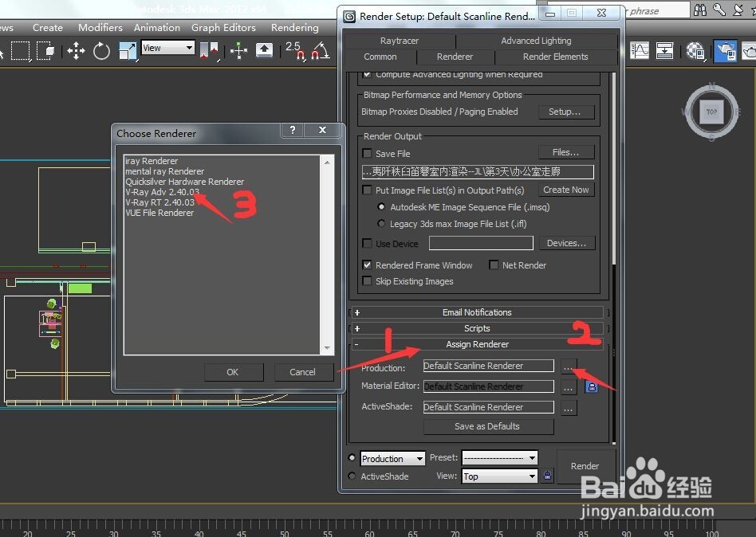Click the TOP face of ViewCube
The image size is (756, 537).
click(711, 112)
